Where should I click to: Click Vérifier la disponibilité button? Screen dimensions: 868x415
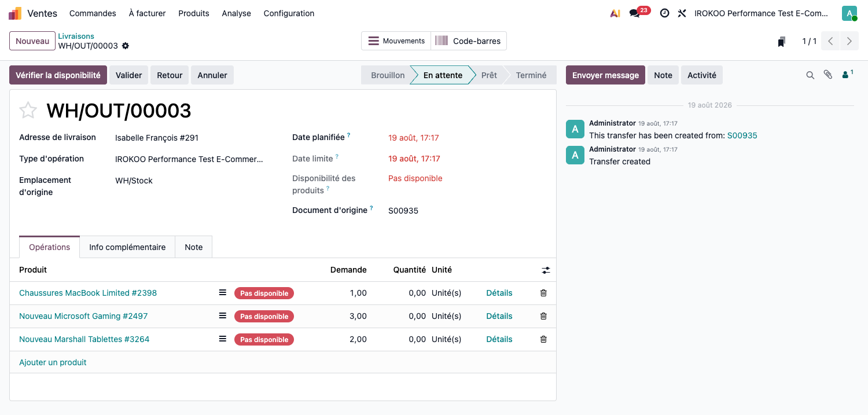click(x=58, y=75)
